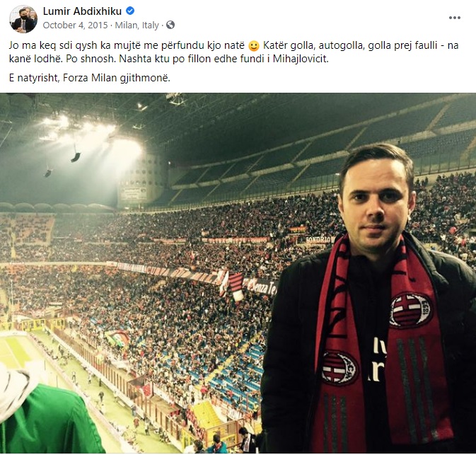Click the red-black striped flag in the crowd
Screen dimensions: 476x455
tap(236, 285)
